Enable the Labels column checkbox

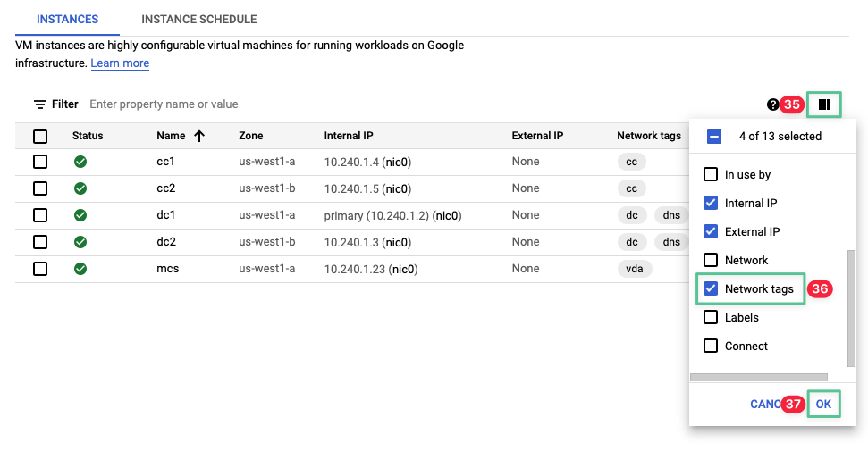pos(712,317)
